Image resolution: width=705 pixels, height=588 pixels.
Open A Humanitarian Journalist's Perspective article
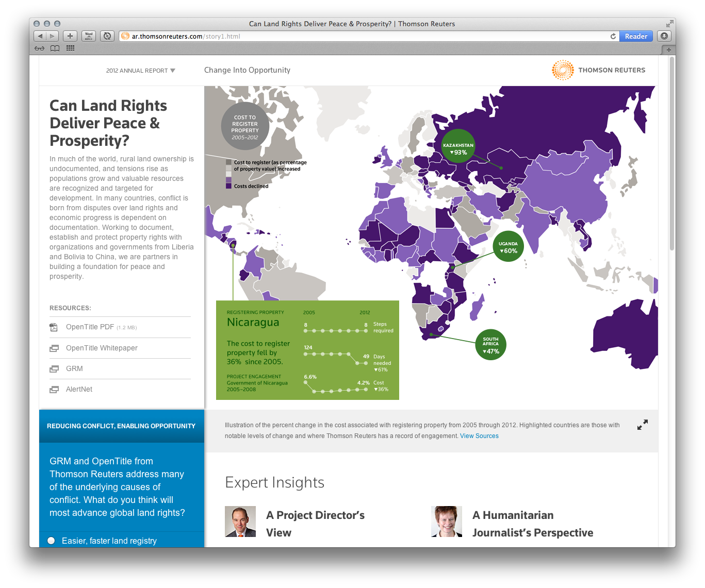(x=533, y=524)
